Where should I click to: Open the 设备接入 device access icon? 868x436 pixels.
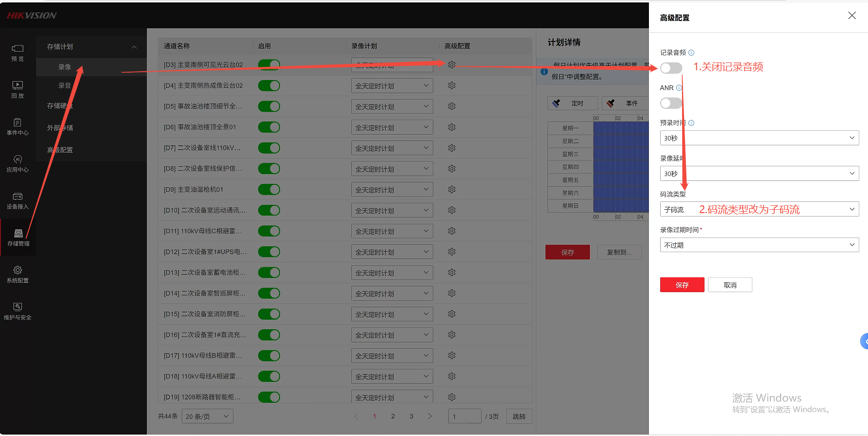[x=18, y=197]
